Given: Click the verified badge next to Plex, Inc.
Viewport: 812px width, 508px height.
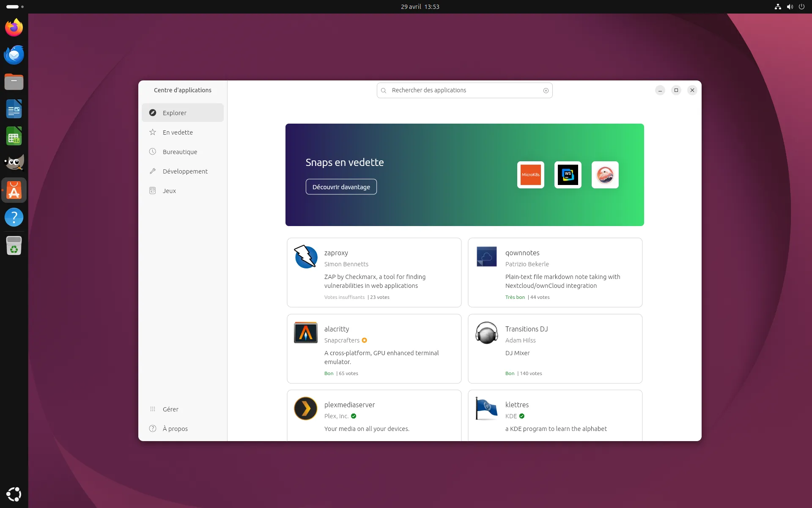Looking at the screenshot, I should point(354,416).
